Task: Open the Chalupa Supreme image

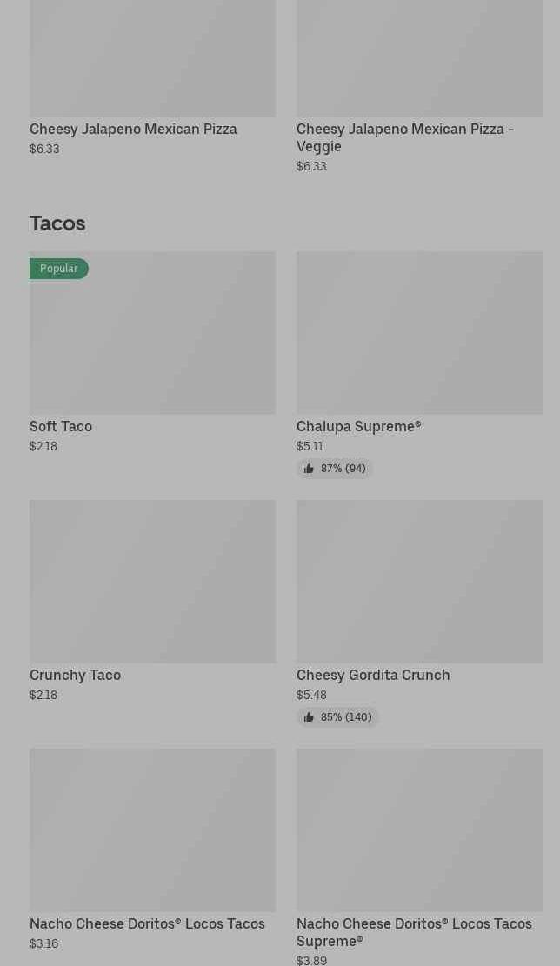Action: click(419, 333)
